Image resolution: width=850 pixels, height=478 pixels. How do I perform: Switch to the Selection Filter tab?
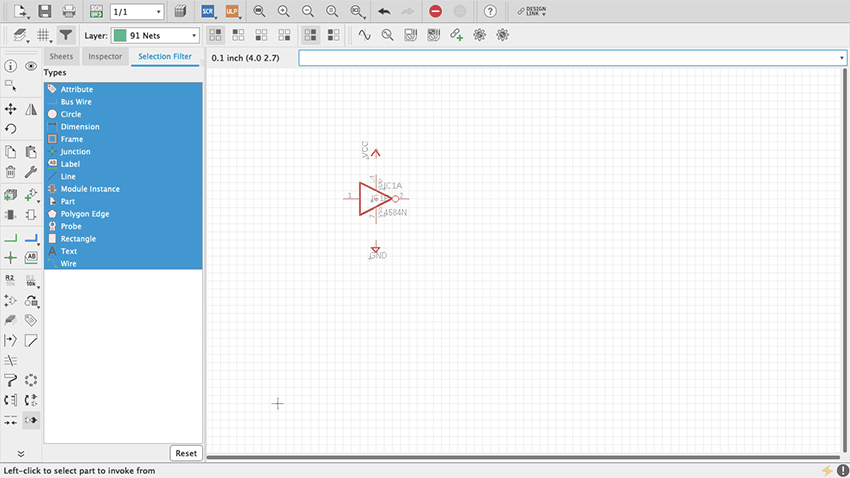[x=165, y=56]
